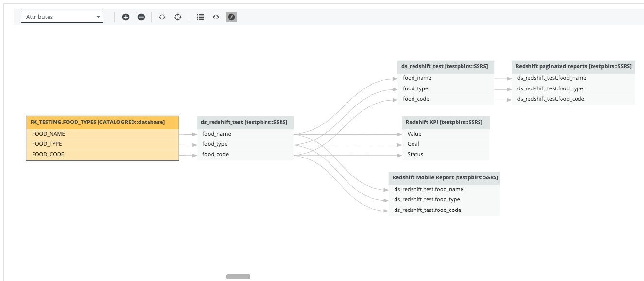Image resolution: width=644 pixels, height=281 pixels.
Task: Select FOOD_TYPE in the FK_TESTING table
Action: tap(47, 144)
